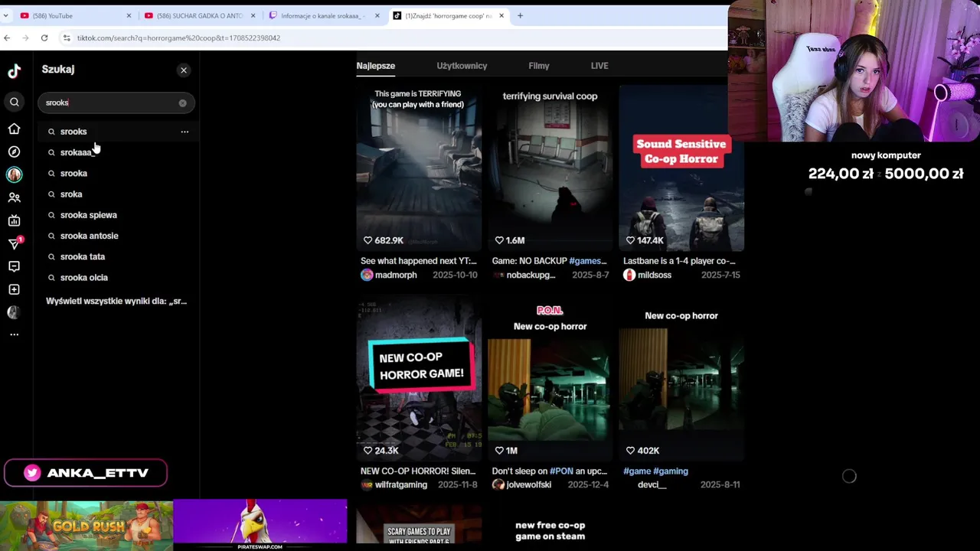Click the browser Back arrow
980x551 pixels.
click(x=7, y=37)
